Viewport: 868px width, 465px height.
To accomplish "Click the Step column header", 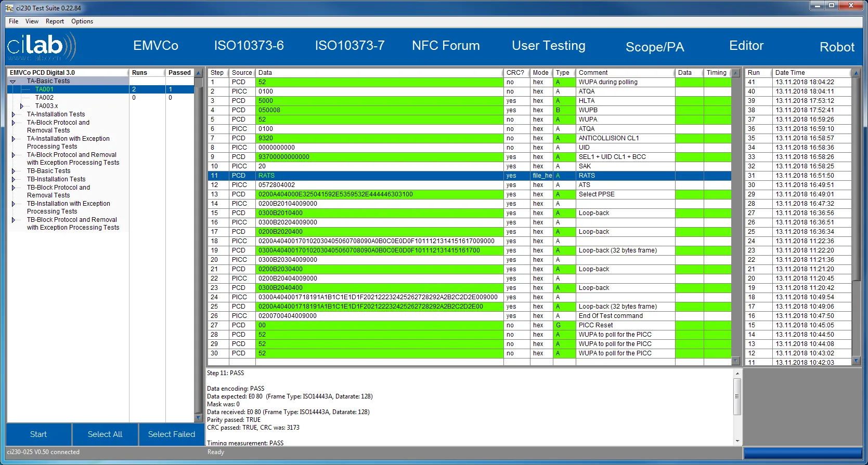I will (217, 73).
